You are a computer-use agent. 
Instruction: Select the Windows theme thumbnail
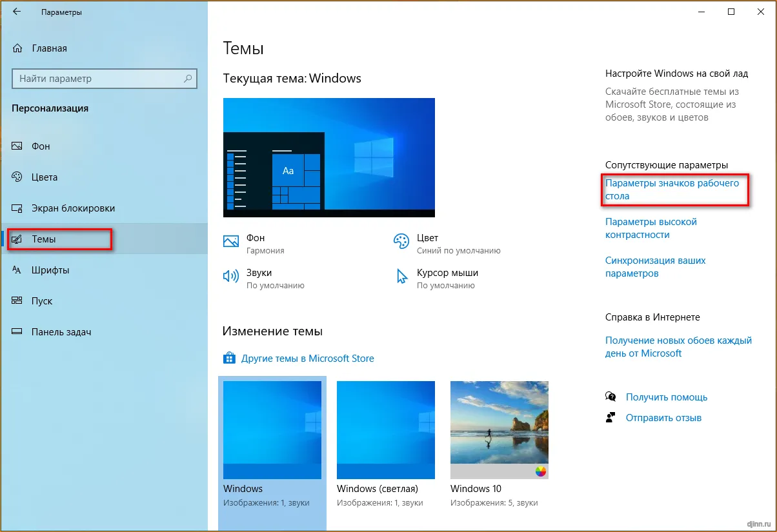coord(272,430)
